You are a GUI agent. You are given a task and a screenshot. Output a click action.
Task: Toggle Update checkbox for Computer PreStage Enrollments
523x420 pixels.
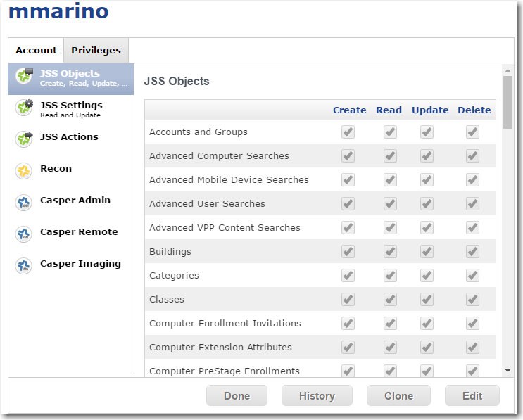point(427,371)
